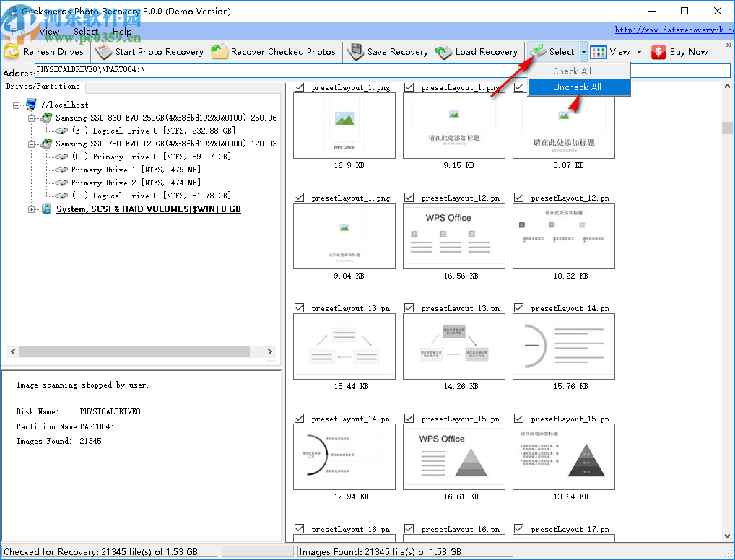
Task: Click the (C:) Primary Drive 0 drive icon
Action: [x=61, y=157]
